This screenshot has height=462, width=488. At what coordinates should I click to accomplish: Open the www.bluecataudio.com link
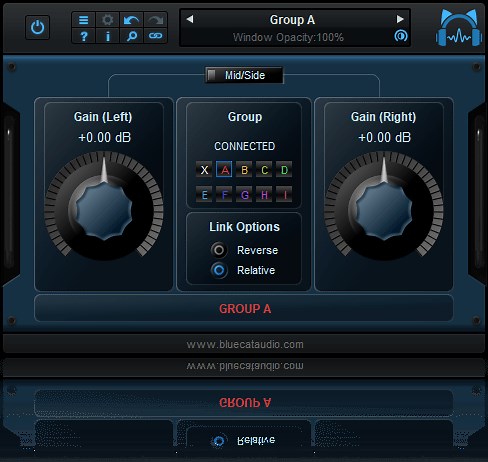tap(245, 344)
